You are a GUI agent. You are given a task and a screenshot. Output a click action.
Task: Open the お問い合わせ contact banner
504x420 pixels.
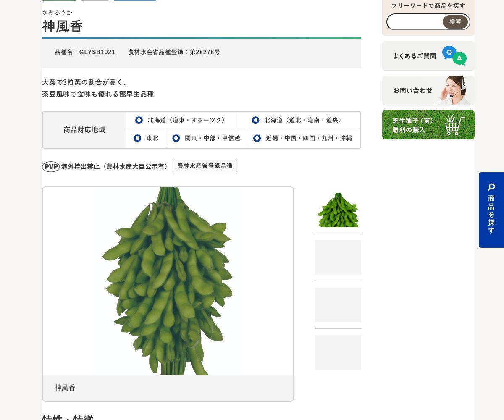coord(428,90)
